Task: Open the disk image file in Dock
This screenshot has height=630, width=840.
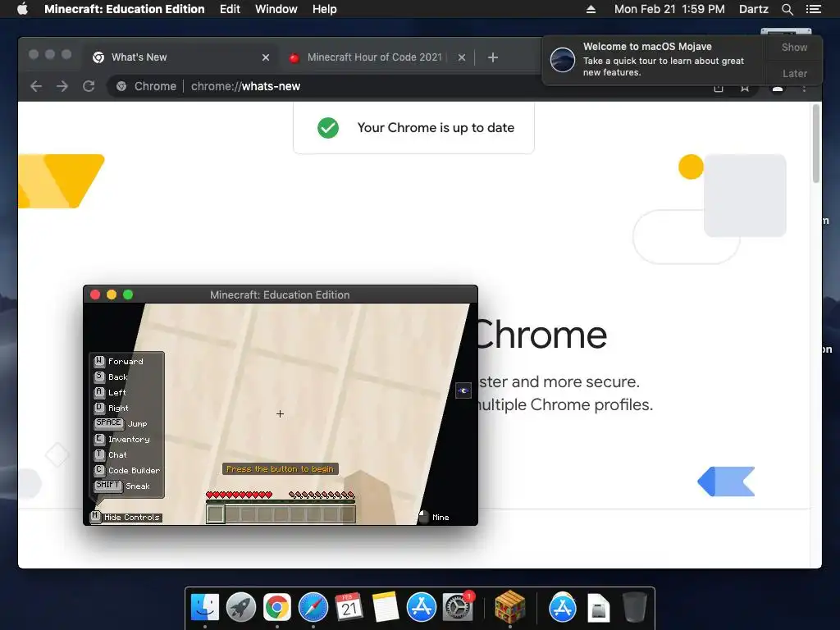Action: click(x=598, y=608)
